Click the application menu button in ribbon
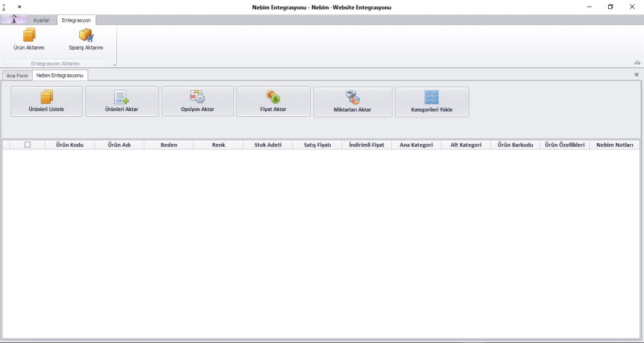 click(x=14, y=19)
